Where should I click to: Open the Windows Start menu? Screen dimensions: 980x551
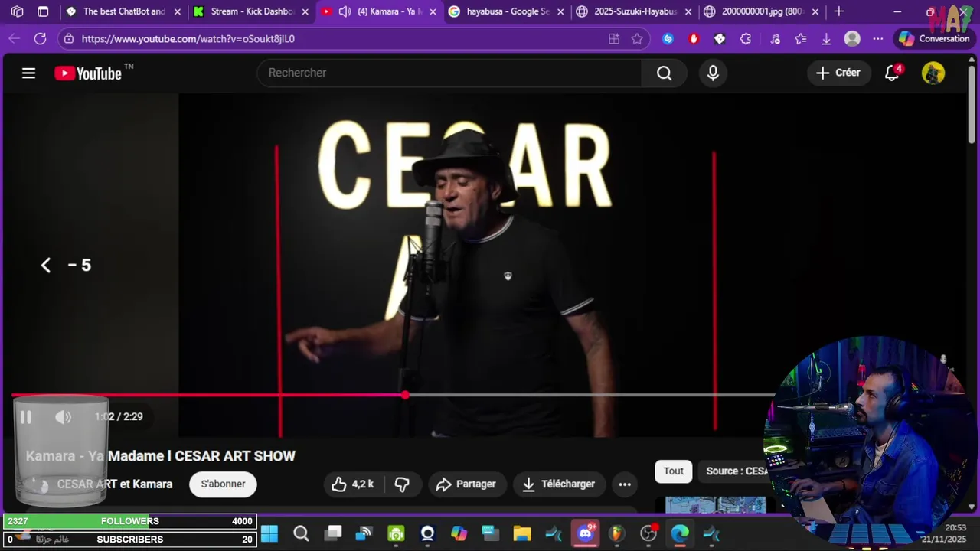pos(269,533)
